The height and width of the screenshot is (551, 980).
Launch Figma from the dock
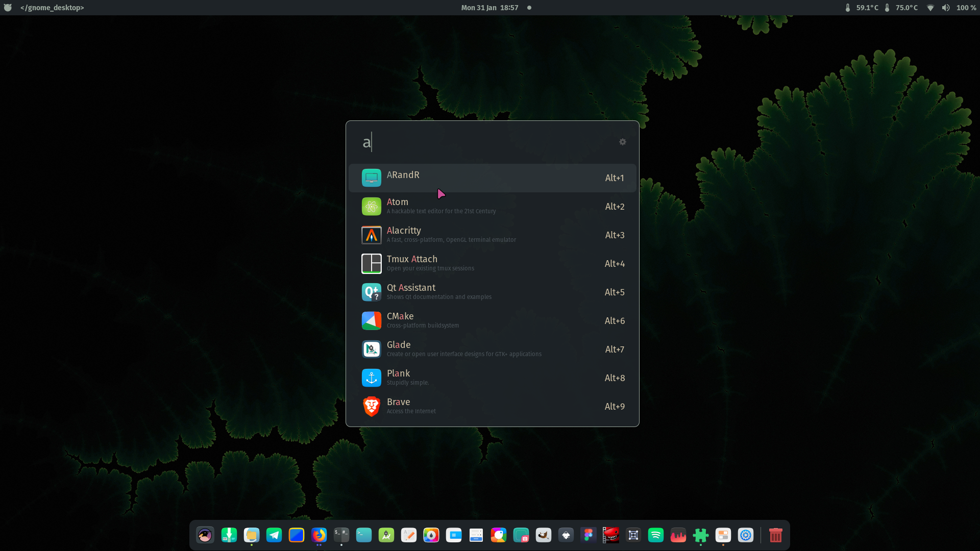(589, 535)
